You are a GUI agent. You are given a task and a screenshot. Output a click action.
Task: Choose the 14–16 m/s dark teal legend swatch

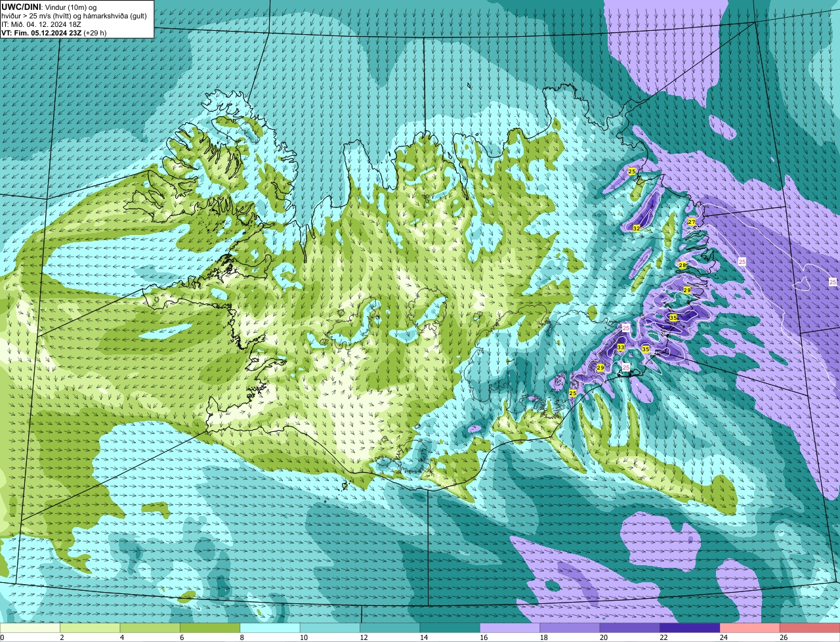[x=450, y=628]
